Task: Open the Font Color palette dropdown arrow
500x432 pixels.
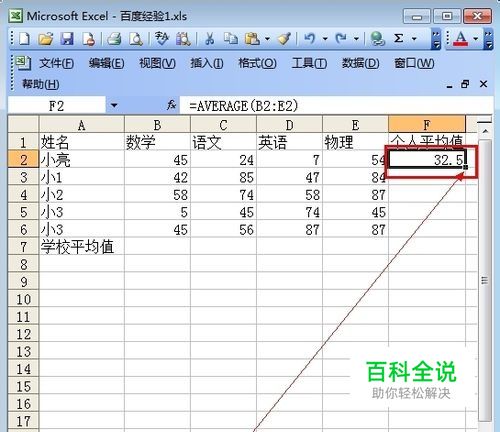Action: coord(476,39)
